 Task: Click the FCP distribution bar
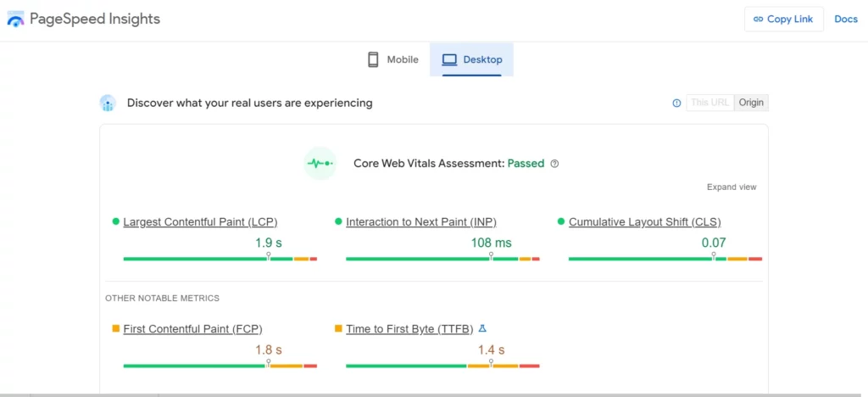220,366
